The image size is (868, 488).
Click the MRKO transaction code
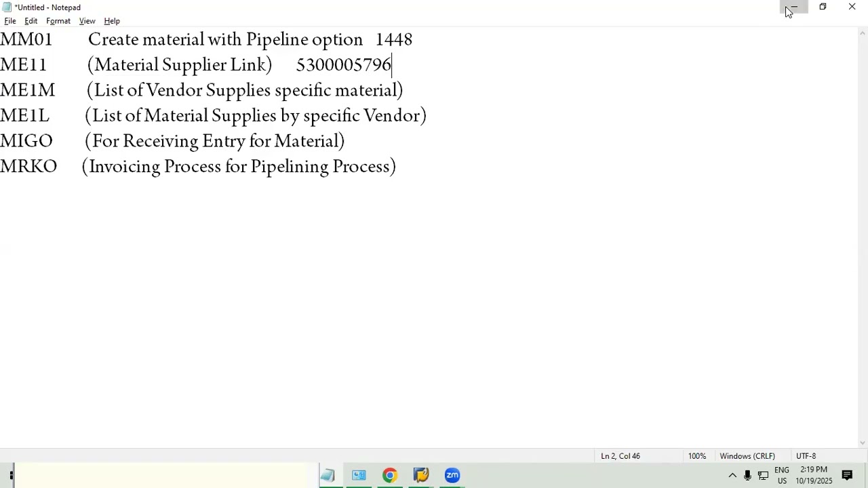click(x=28, y=167)
